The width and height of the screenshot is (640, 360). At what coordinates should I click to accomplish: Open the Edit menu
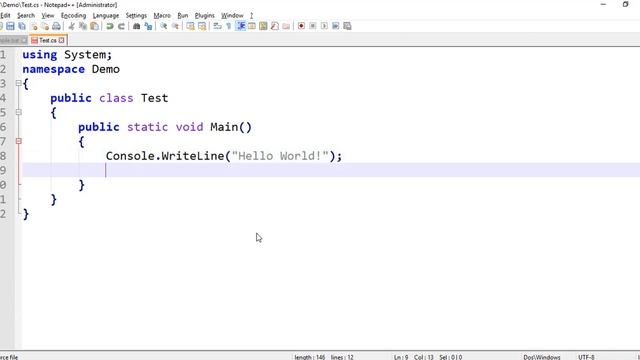click(5, 16)
